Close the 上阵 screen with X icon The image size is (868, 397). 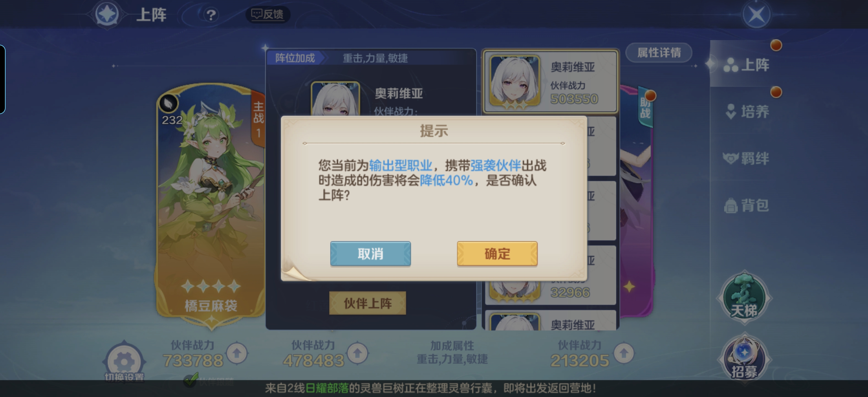[756, 15]
